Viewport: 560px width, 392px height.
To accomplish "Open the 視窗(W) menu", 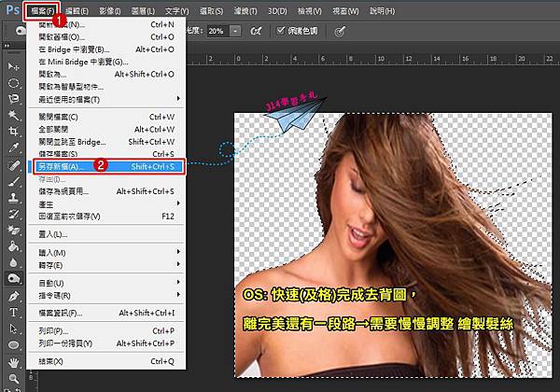I will [x=345, y=11].
